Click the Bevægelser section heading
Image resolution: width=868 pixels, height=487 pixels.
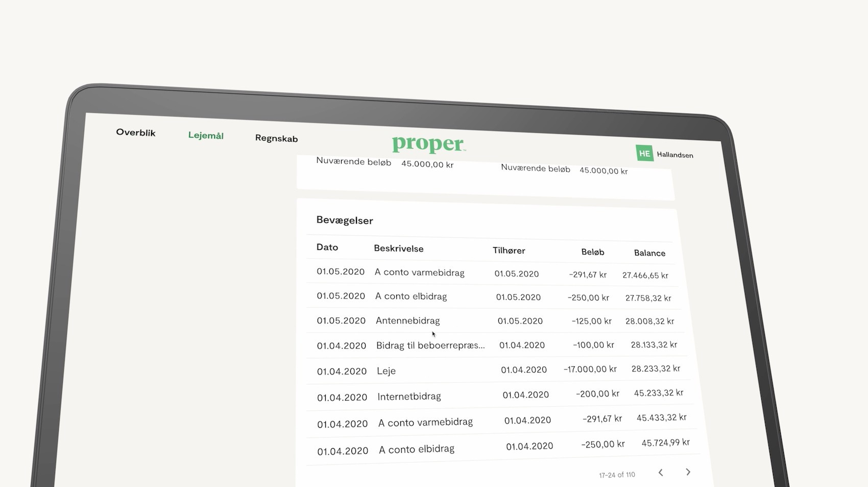[x=345, y=220]
